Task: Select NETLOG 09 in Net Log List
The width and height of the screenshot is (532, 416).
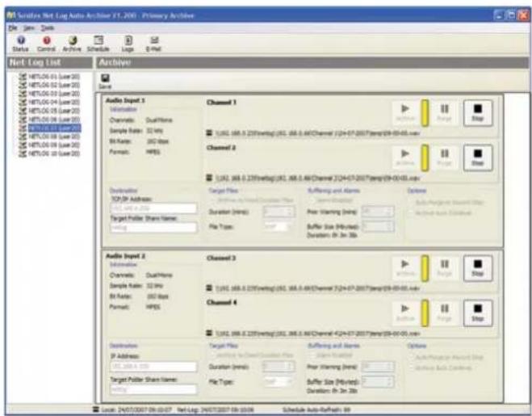Action: point(49,145)
